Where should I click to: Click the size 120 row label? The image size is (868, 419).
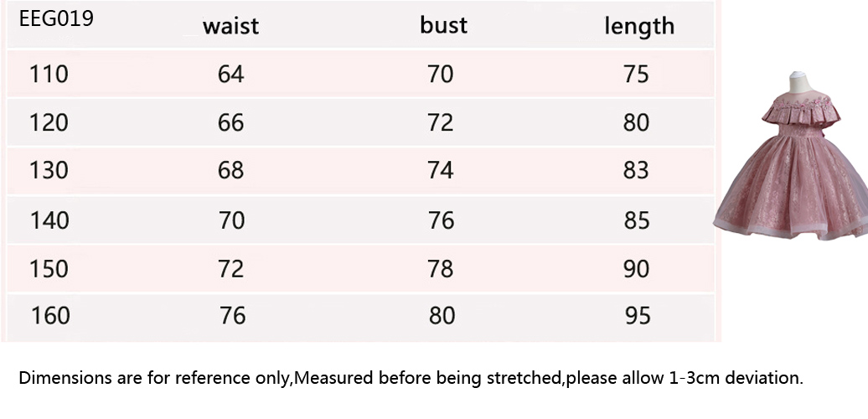(x=49, y=123)
